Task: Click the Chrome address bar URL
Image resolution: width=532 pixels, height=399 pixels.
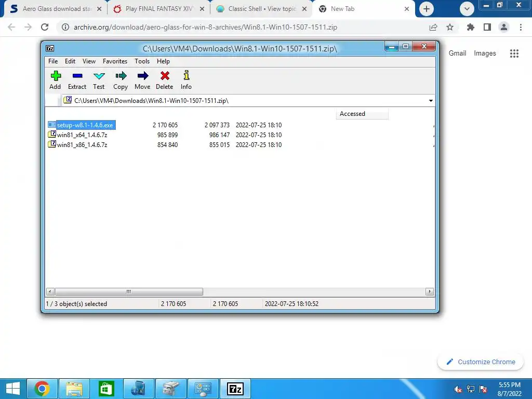Action: (205, 27)
